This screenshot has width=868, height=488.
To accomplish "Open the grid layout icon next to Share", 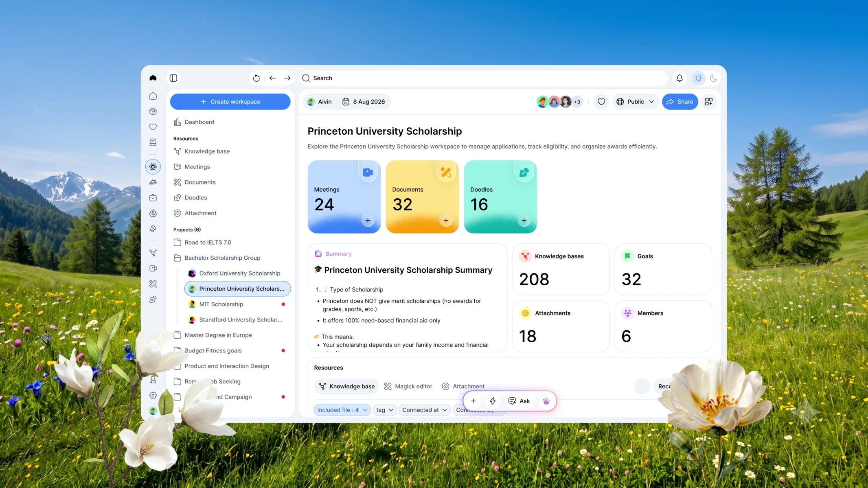I will (709, 102).
